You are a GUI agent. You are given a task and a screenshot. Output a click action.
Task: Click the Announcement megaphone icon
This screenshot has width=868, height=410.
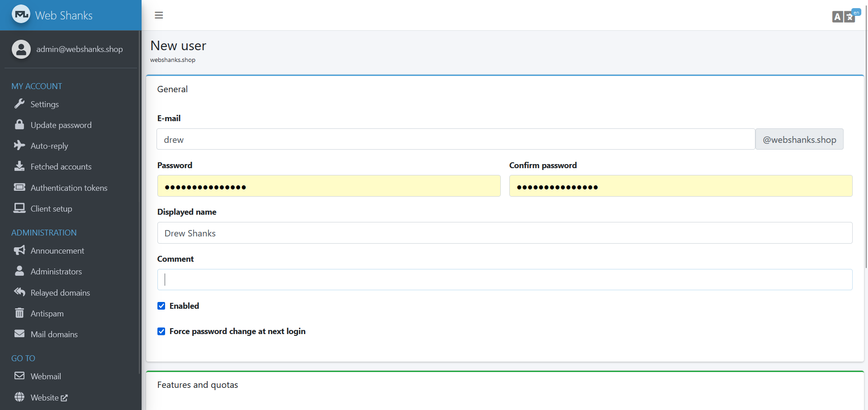pos(19,250)
